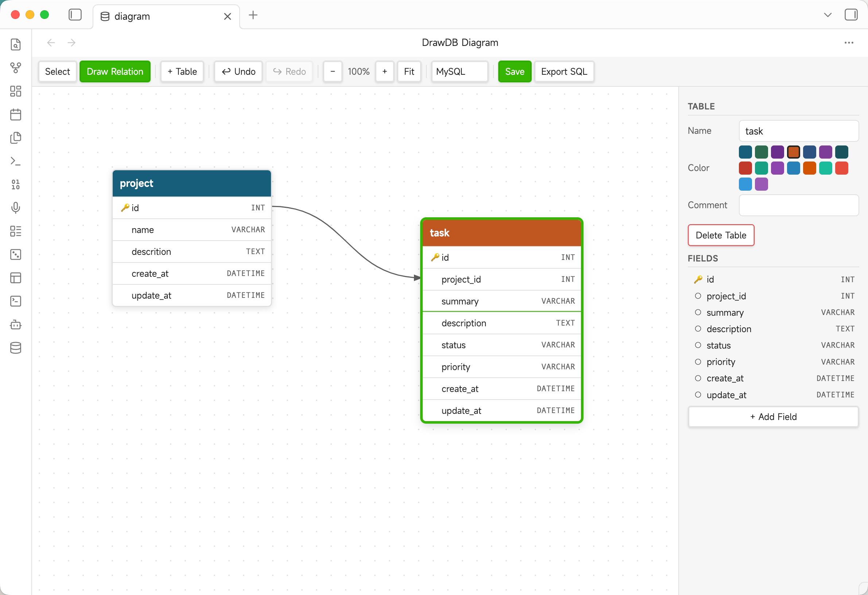The image size is (868, 595).
Task: Close the diagram tab
Action: coord(228,16)
